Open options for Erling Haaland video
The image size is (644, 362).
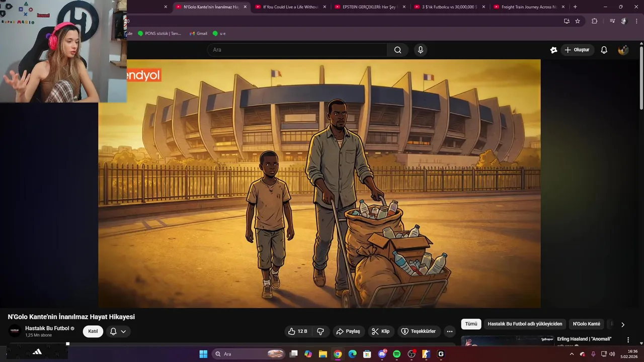pos(628,340)
